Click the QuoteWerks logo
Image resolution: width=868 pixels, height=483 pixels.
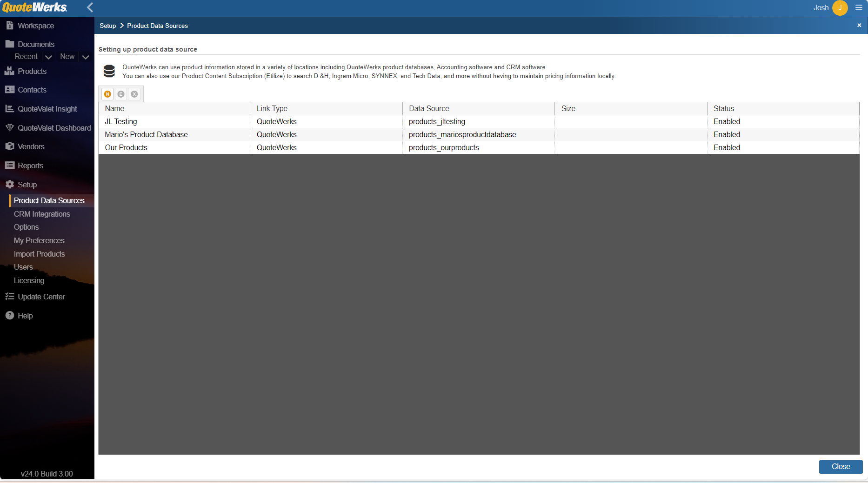(x=35, y=7)
